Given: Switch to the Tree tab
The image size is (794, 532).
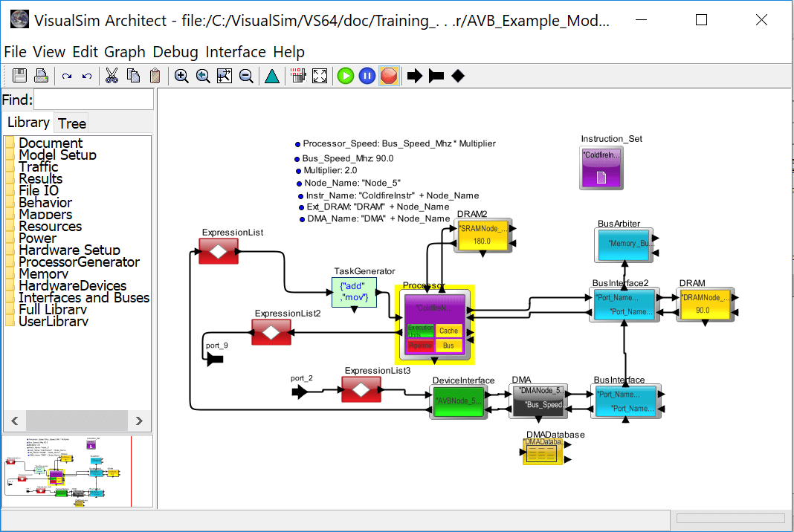Looking at the screenshot, I should tap(72, 123).
